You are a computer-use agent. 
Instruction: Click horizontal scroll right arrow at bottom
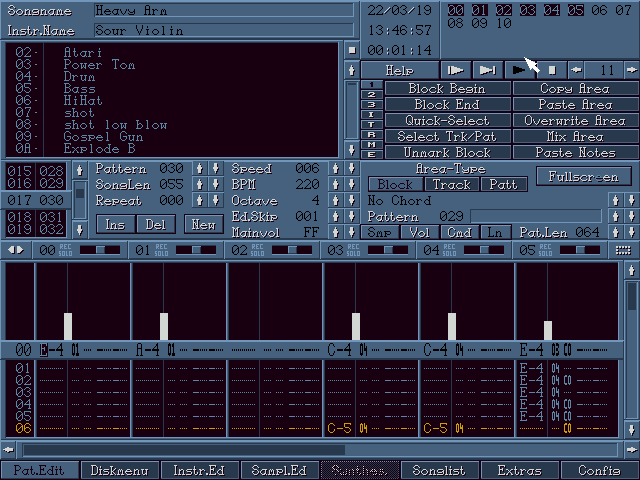pyautogui.click(x=631, y=449)
